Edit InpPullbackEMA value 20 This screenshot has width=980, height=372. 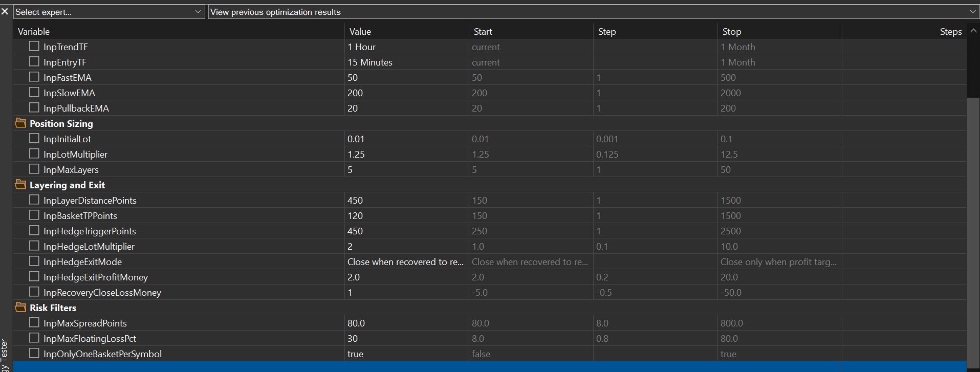(x=407, y=108)
